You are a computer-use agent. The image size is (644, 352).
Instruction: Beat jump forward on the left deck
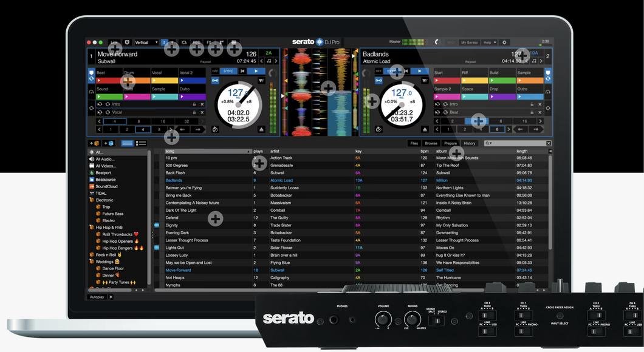tap(197, 129)
